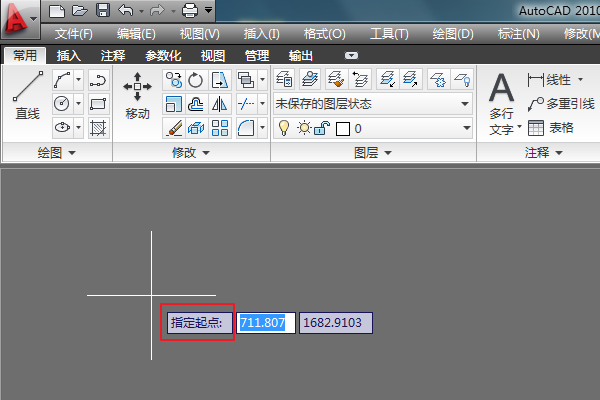Open the 标注(N) menu
The height and width of the screenshot is (400, 600).
518,34
